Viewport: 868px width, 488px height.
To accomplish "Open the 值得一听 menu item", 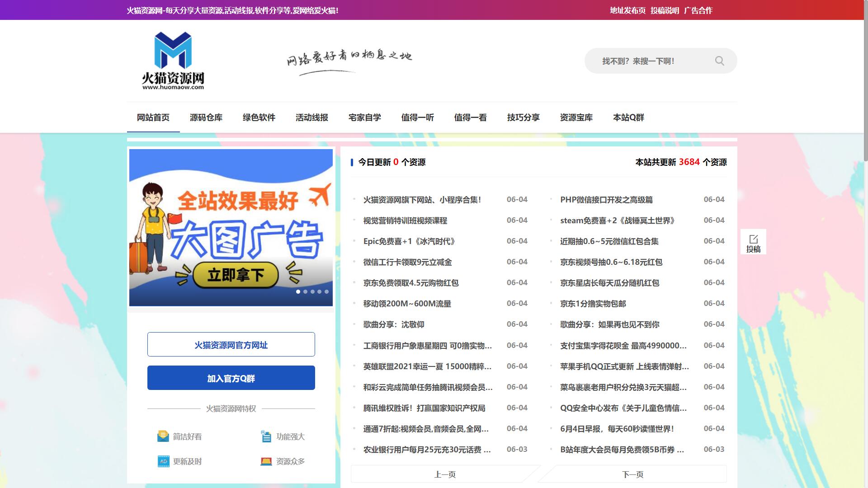I will click(x=418, y=117).
